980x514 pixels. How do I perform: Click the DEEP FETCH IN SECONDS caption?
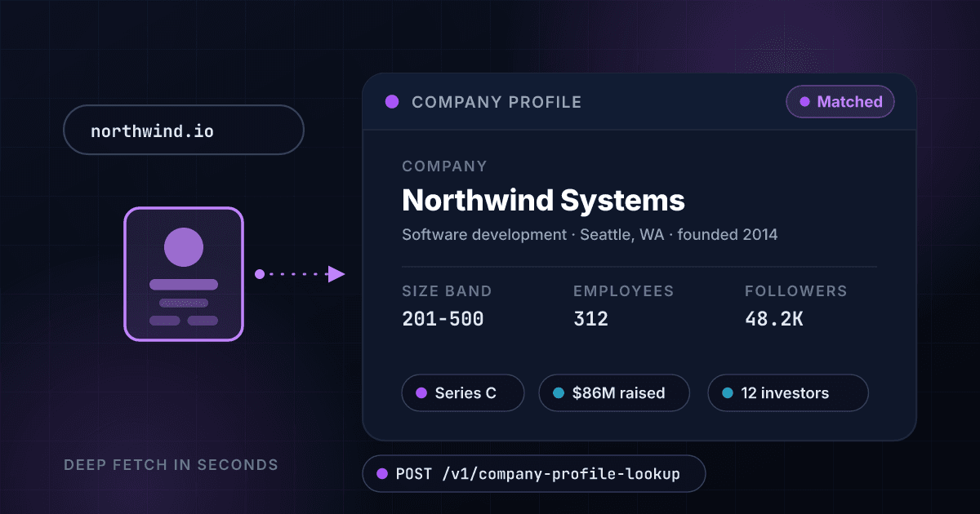click(171, 465)
